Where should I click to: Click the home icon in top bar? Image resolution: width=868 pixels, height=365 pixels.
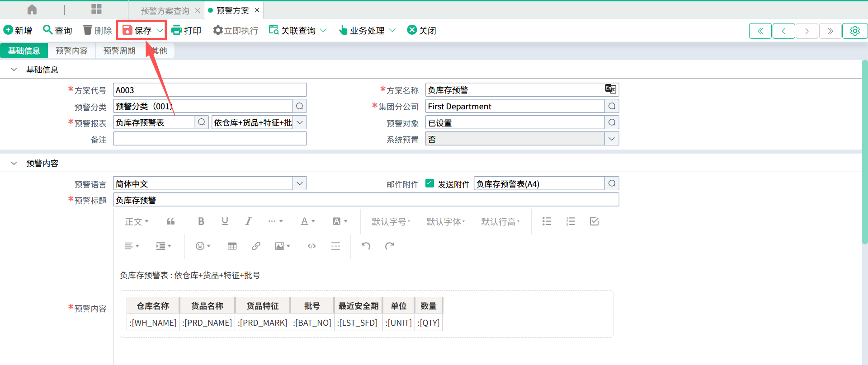coord(32,9)
